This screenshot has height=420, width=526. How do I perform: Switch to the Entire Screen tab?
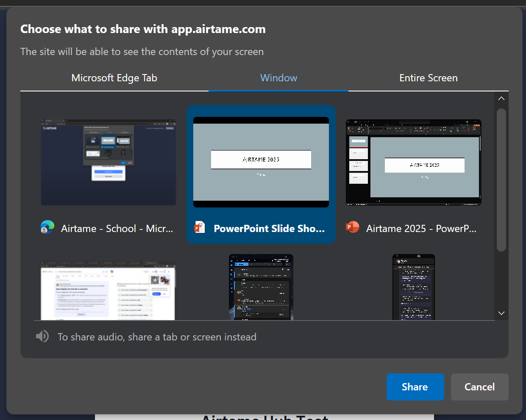click(428, 78)
